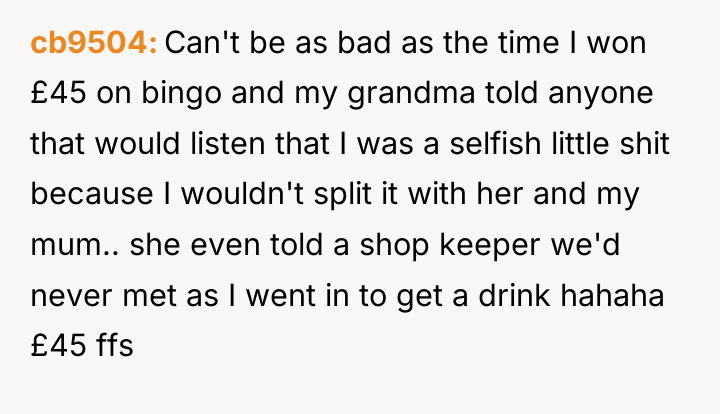Screen dimensions: 720x414
Task: Click the word "won" ending the first line
Action: (616, 45)
